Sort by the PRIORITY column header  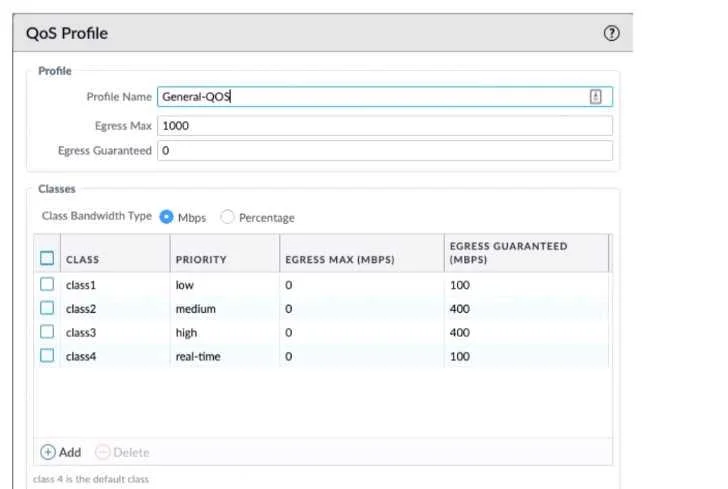click(x=224, y=254)
